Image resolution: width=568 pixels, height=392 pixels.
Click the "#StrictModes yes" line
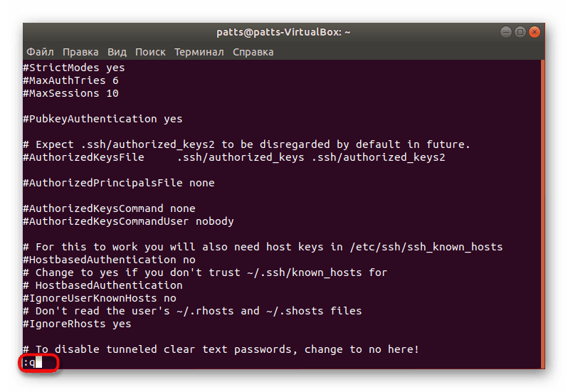click(74, 68)
